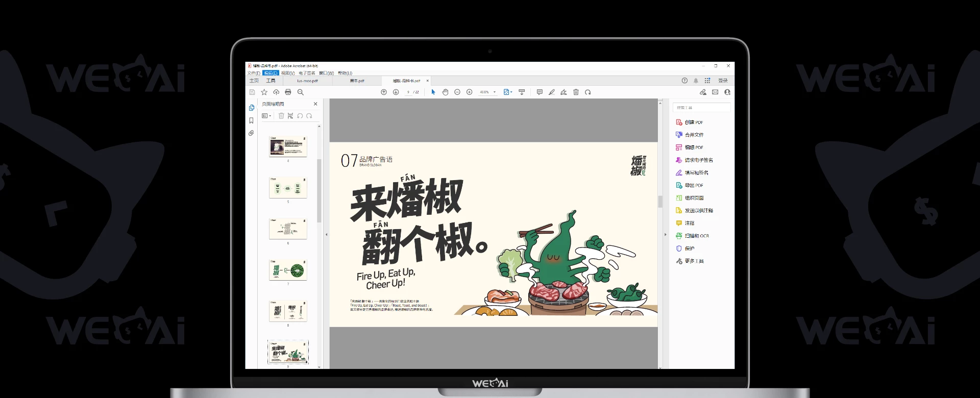Open the find text magnifier
Image resolution: width=980 pixels, height=398 pixels.
(x=301, y=92)
